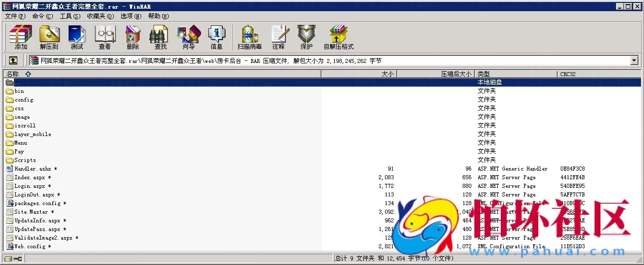Open the Commands (命令) menu
This screenshot has height=265, width=644.
pos(42,16)
